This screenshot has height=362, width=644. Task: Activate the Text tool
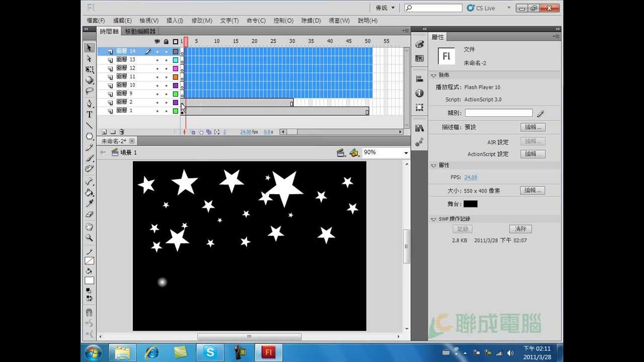pos(89,115)
